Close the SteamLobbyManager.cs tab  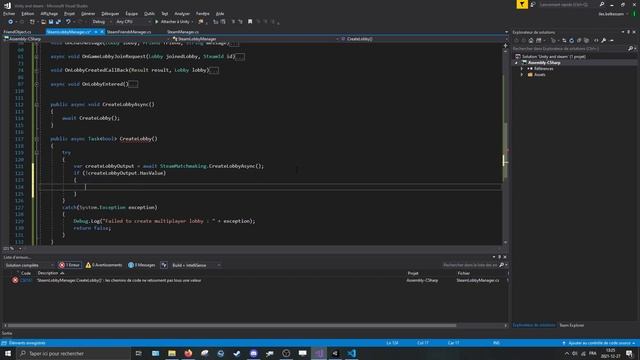tap(102, 32)
